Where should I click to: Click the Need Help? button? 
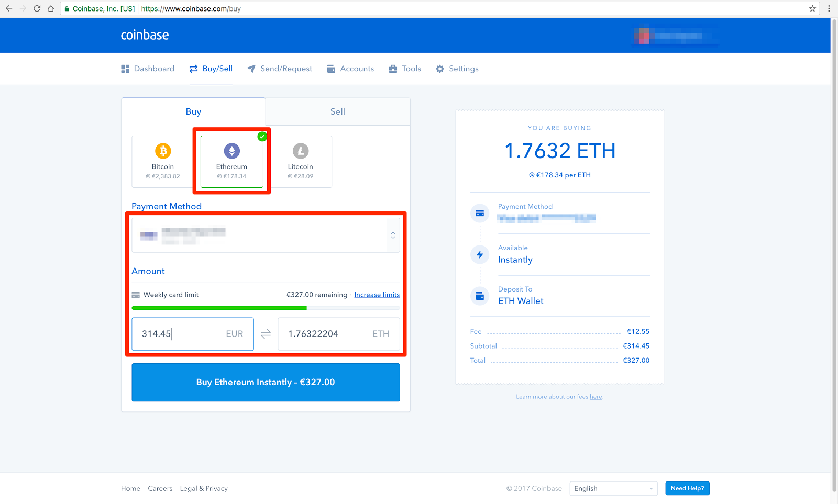pyautogui.click(x=687, y=488)
